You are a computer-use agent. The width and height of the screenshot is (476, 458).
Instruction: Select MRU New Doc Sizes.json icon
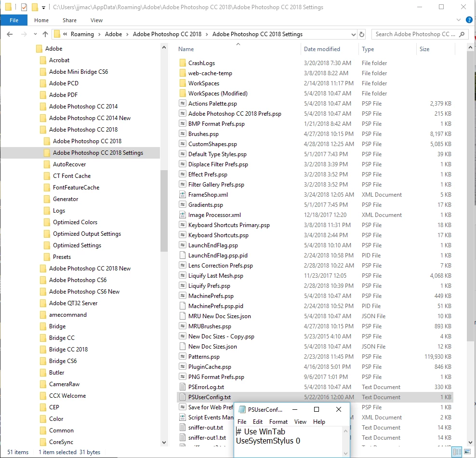pos(183,316)
